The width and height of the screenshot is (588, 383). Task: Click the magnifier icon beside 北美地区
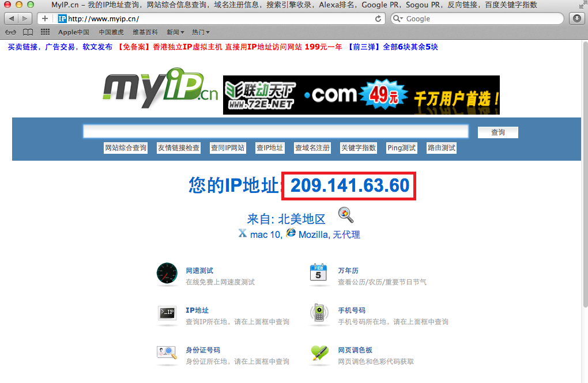point(345,215)
